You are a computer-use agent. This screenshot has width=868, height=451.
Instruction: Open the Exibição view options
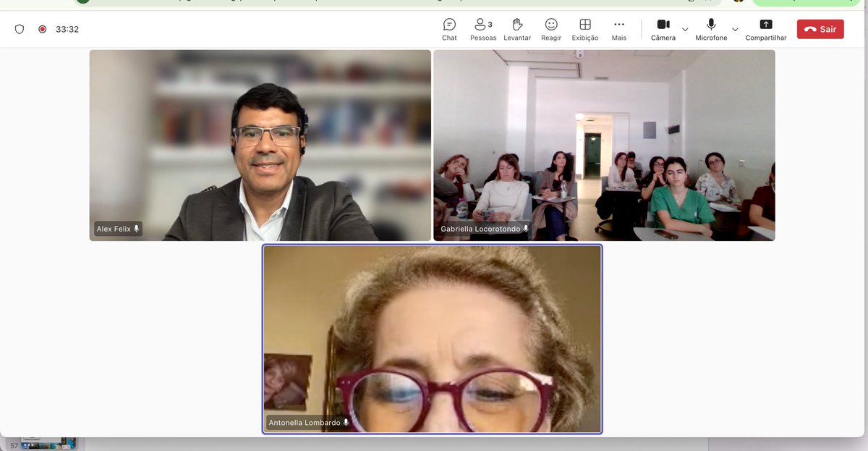(x=585, y=29)
